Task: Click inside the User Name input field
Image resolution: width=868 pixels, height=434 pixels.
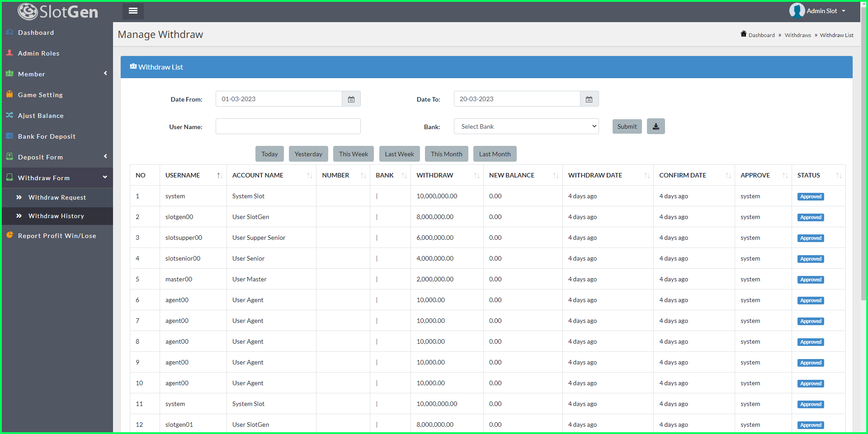Action: pos(288,126)
